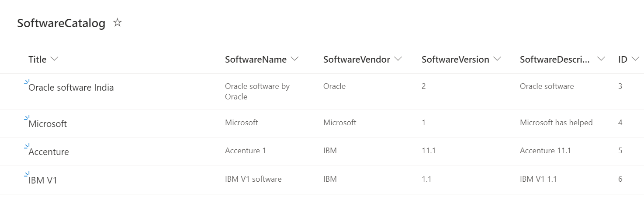
Task: Click new-item glimmer icon beside IBM V1
Action: tap(26, 174)
